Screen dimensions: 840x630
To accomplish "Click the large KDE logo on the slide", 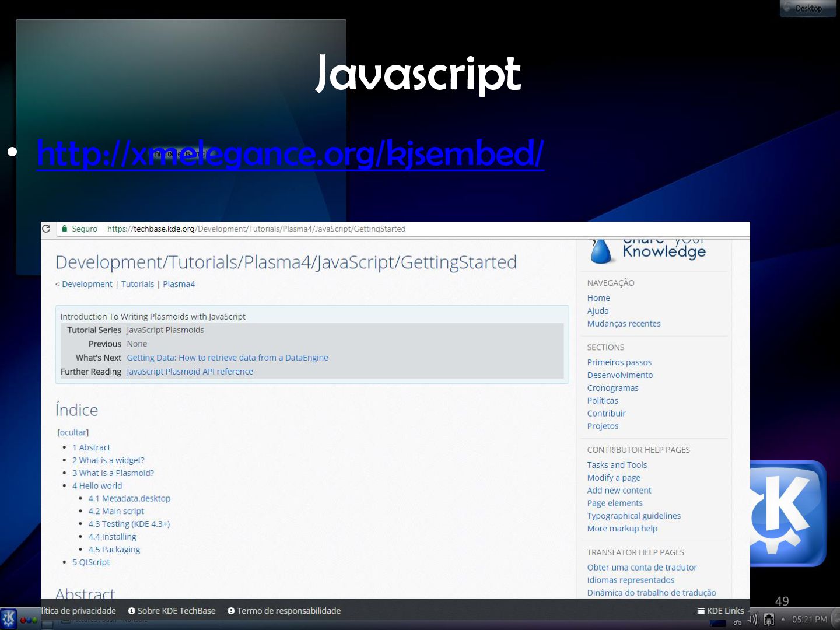I will (788, 513).
